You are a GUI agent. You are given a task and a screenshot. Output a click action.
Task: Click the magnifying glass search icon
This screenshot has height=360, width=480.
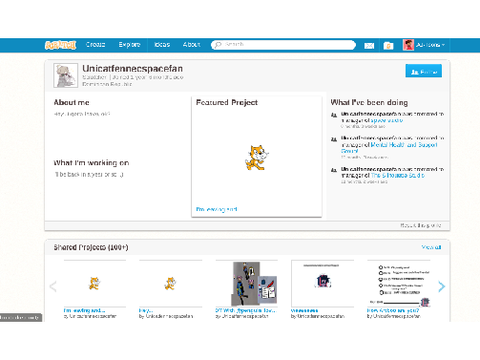point(217,45)
